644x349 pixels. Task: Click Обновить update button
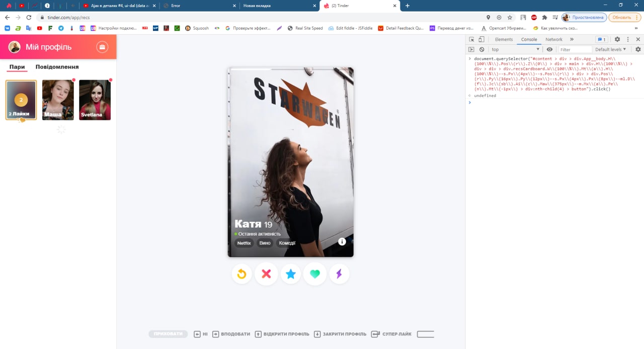tap(624, 17)
